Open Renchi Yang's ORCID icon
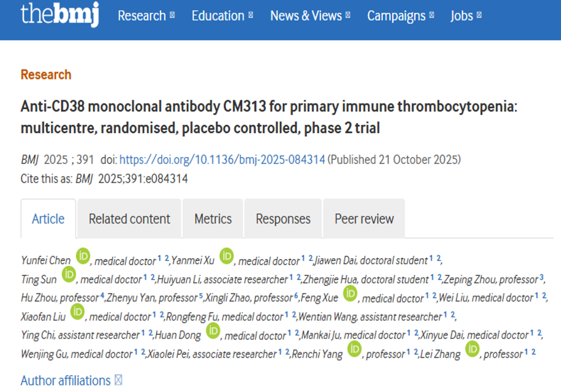The width and height of the screenshot is (561, 392). (x=354, y=349)
